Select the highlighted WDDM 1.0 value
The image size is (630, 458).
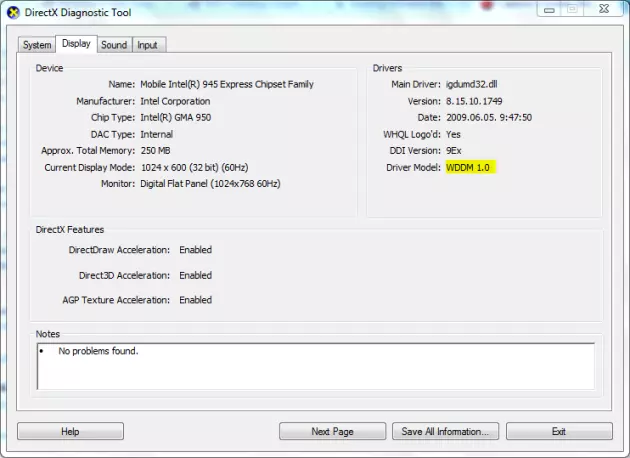pos(470,167)
